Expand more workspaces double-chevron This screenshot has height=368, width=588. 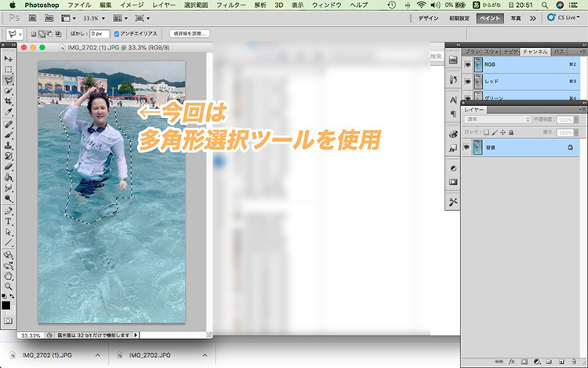pos(533,18)
